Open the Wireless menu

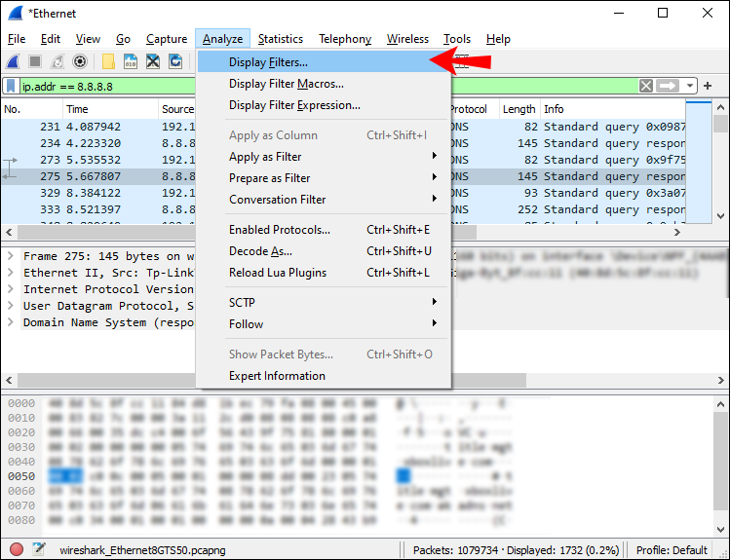coord(407,39)
